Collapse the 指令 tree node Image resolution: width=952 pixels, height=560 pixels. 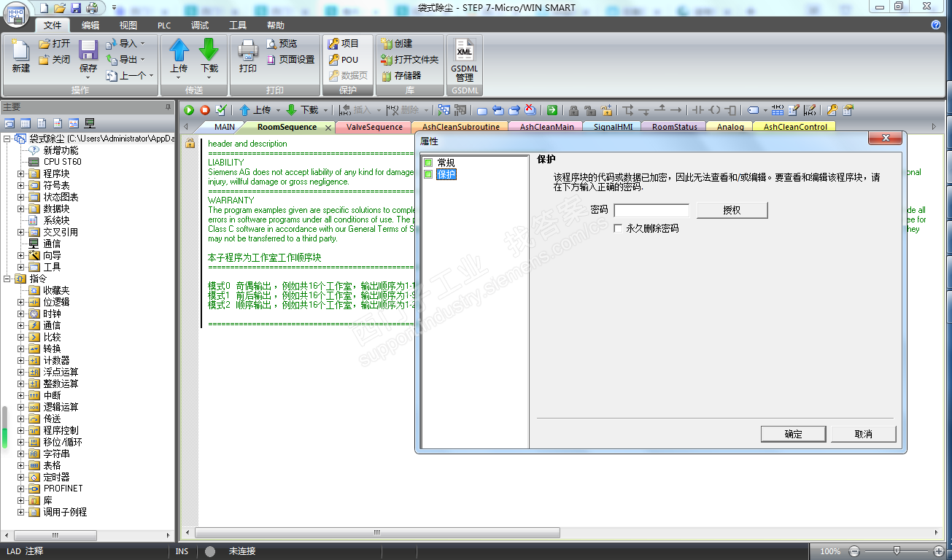tap(7, 279)
